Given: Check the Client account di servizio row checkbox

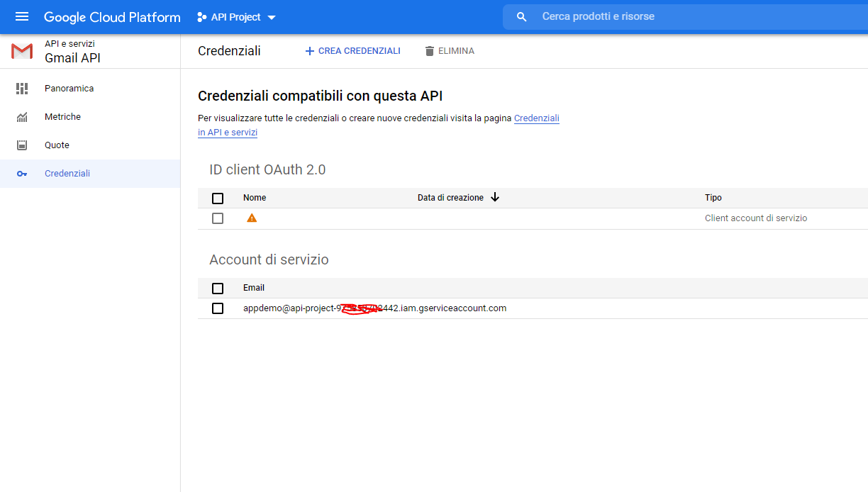Looking at the screenshot, I should [x=218, y=218].
